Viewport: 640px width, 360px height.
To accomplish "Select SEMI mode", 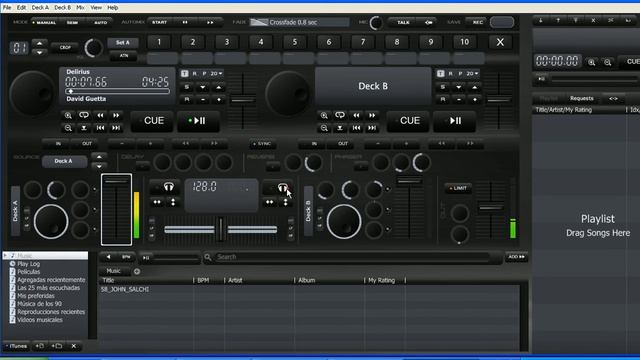I will pyautogui.click(x=72, y=22).
